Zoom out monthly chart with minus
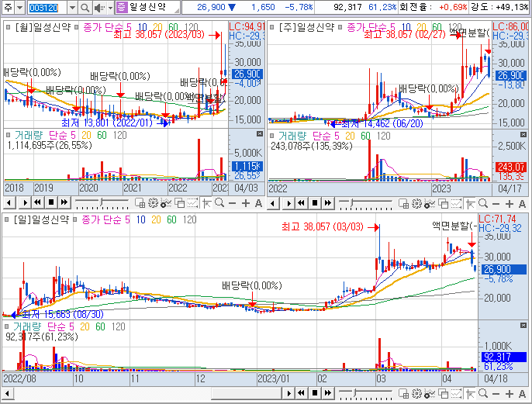Screen dimensions: 532x404 [x=233, y=203]
